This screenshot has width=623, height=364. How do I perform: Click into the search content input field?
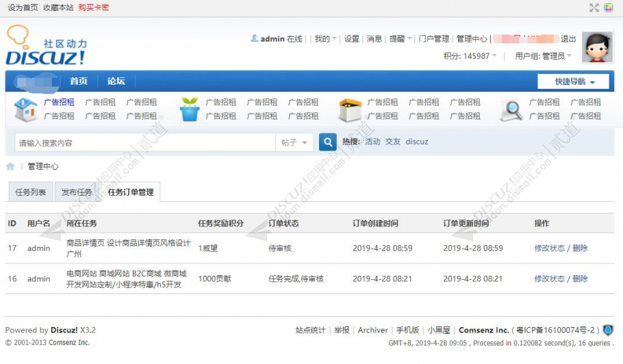(145, 142)
